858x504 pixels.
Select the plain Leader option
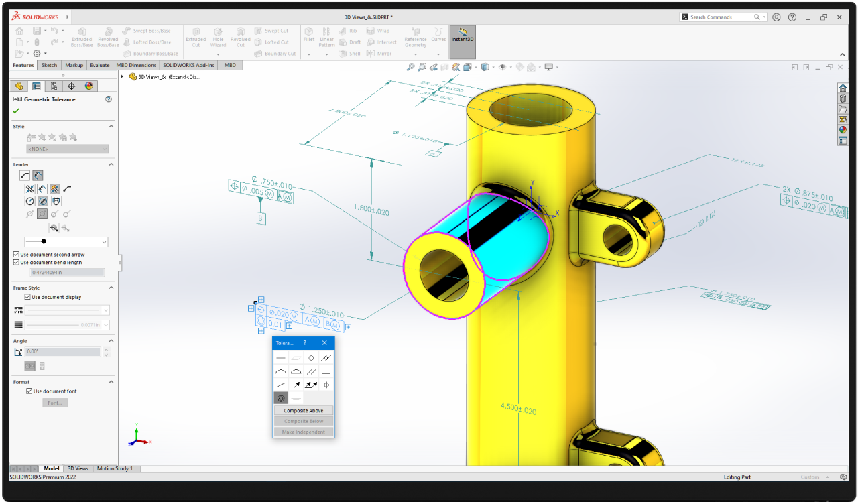24,176
